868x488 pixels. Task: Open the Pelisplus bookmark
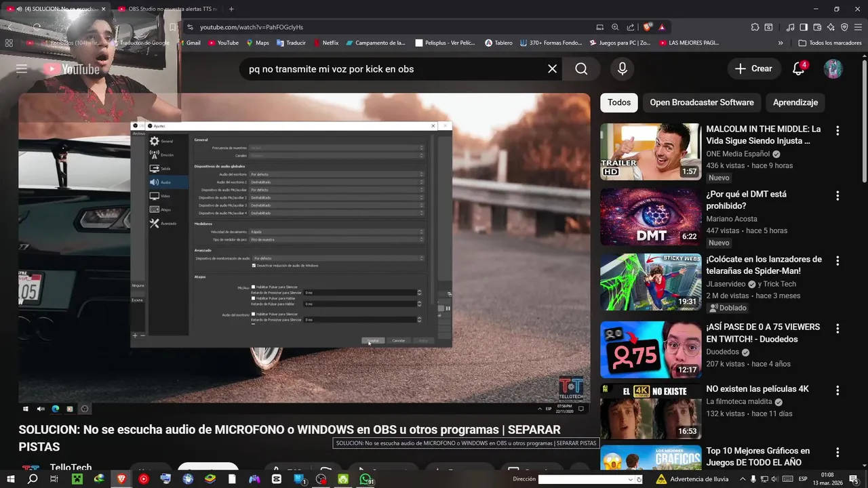click(x=445, y=43)
